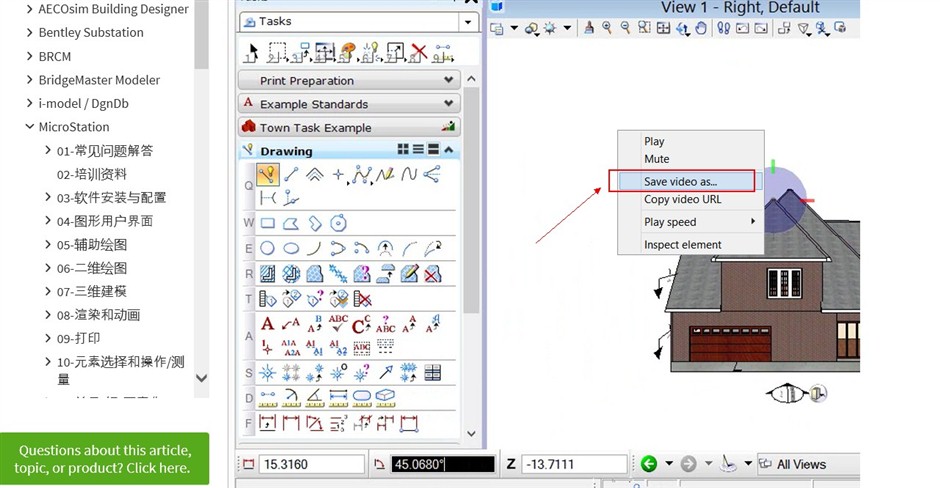Choose Mute in the context menu
Image resolution: width=940 pixels, height=488 pixels.
click(x=691, y=159)
